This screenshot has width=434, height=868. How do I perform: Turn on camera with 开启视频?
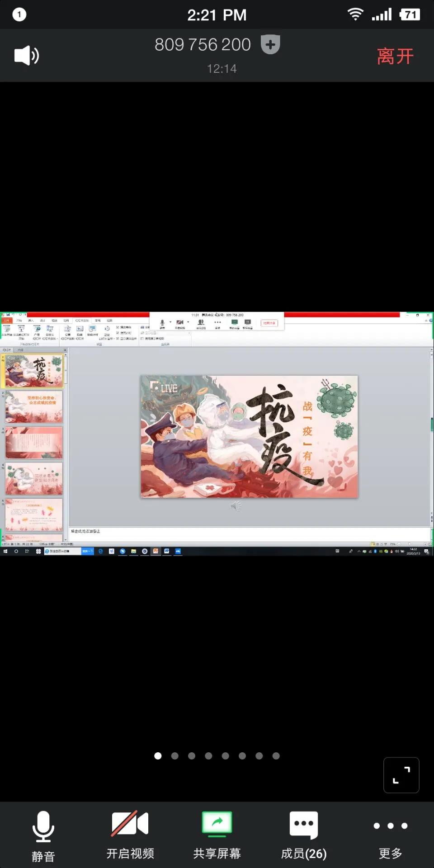130,835
